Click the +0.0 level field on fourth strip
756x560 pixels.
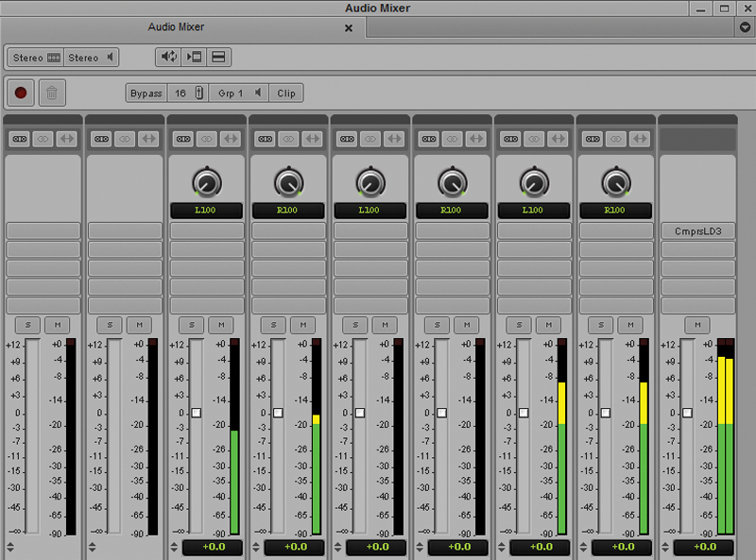coord(295,547)
